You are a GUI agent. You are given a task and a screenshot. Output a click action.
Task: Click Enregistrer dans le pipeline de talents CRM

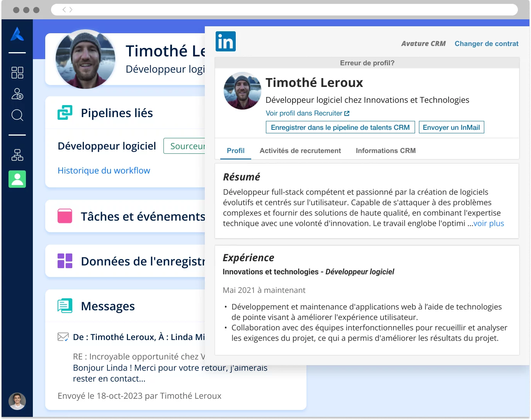pyautogui.click(x=340, y=127)
